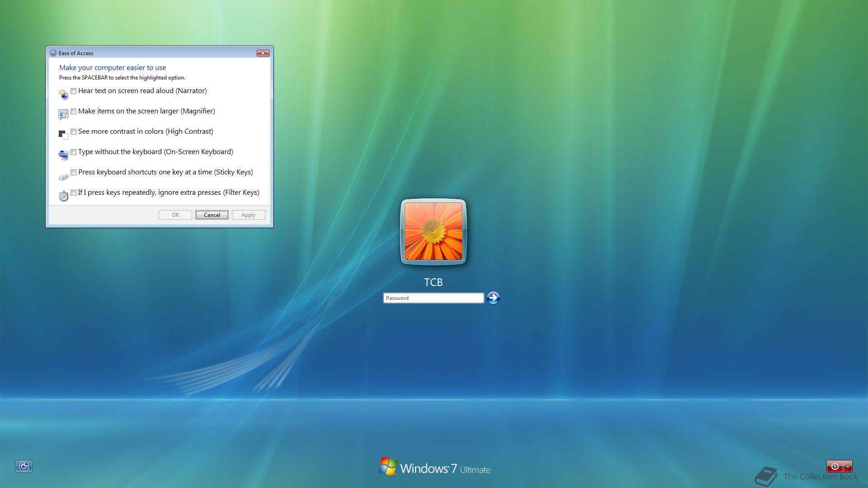Enable On-Screen Keyboard checkbox
Viewport: 868px width, 488px height.
(x=73, y=152)
